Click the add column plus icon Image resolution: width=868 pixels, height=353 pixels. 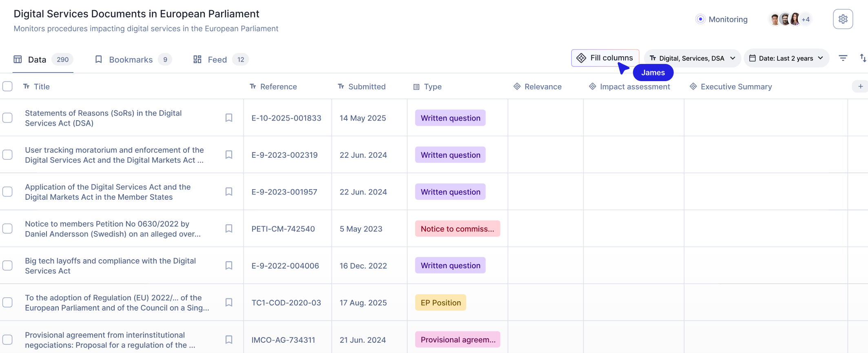860,86
